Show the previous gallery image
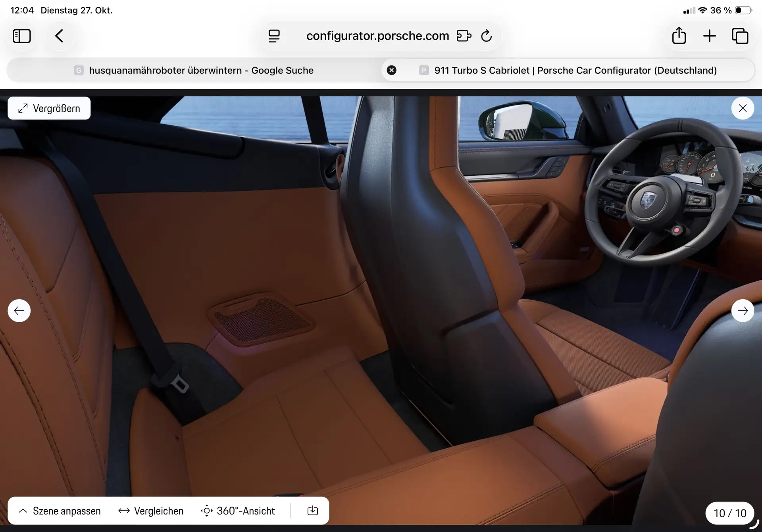This screenshot has height=532, width=762. [19, 311]
